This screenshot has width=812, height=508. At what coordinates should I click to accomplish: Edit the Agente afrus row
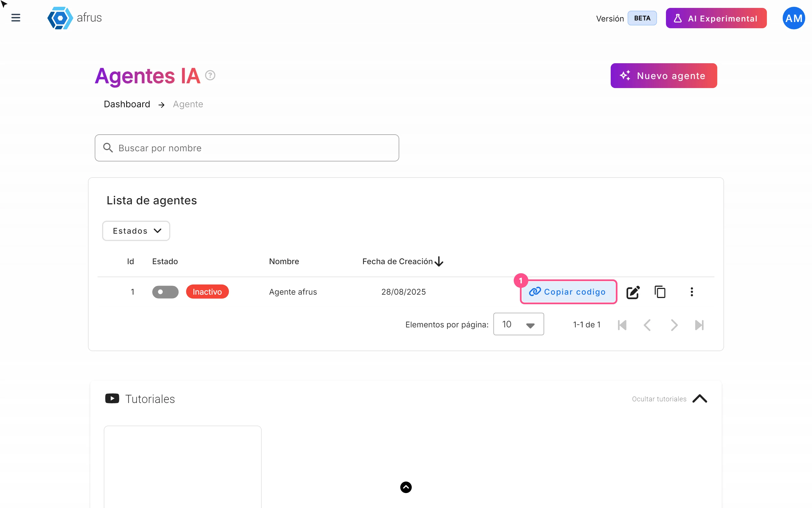coord(633,292)
